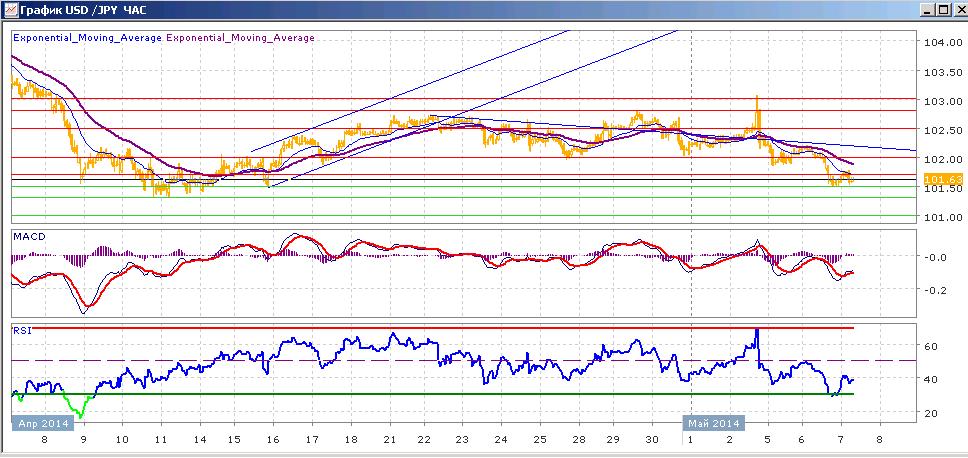Click the -0.0 value on MACD axis
The image size is (968, 458).
coord(937,257)
